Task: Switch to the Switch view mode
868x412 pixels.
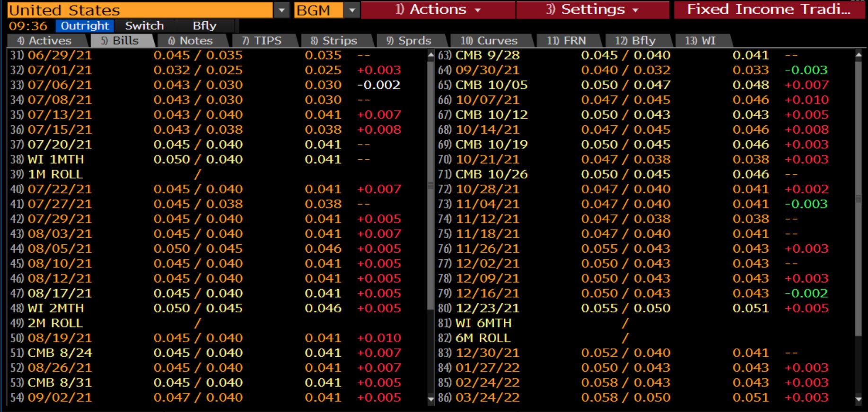Action: 144,26
